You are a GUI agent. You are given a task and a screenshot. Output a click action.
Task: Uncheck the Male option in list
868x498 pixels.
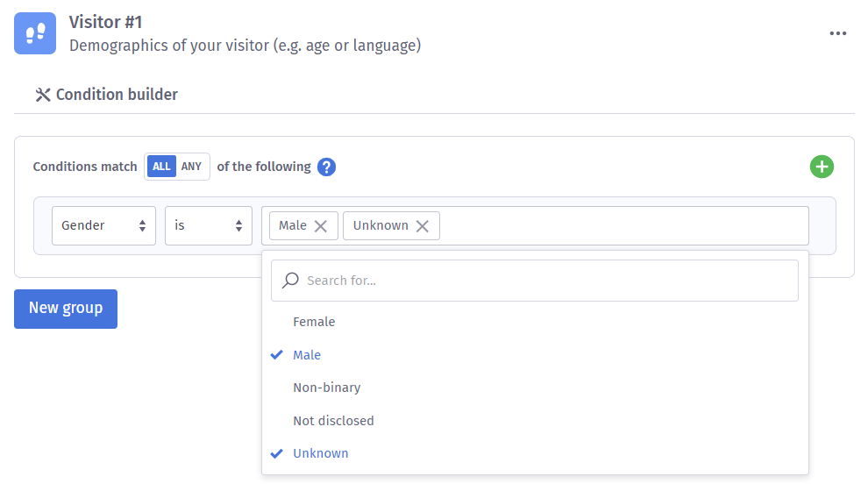[307, 355]
